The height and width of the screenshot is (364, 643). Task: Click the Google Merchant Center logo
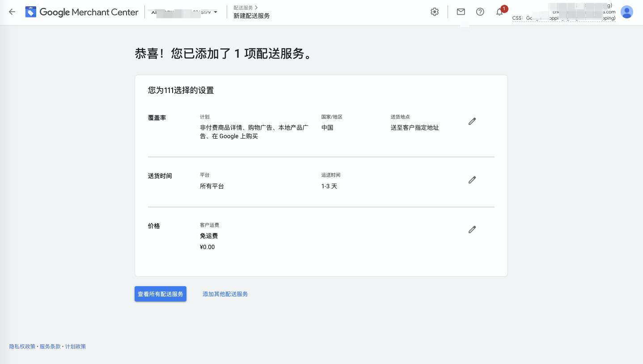(82, 12)
